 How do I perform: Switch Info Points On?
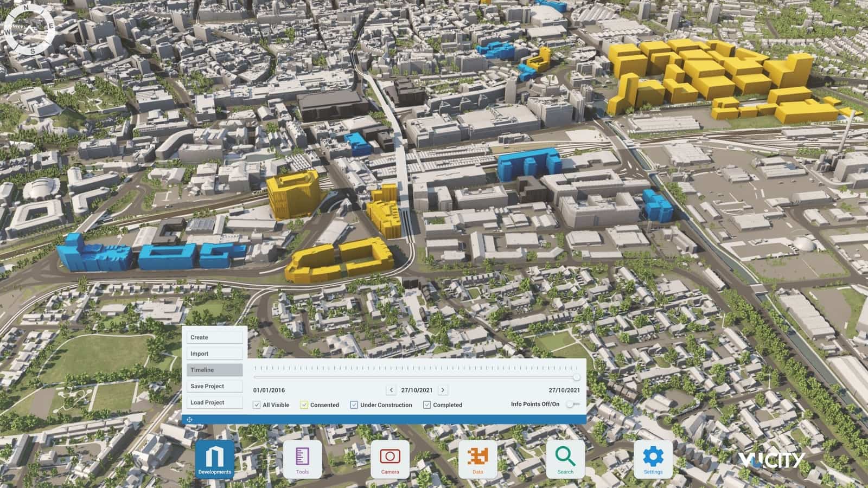click(573, 404)
